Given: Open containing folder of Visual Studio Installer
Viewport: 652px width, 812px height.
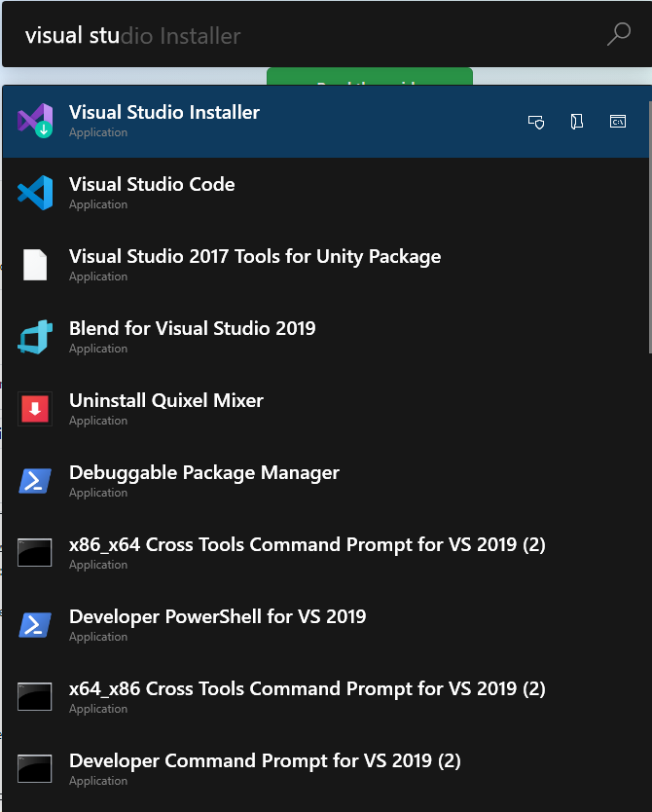Looking at the screenshot, I should tap(577, 122).
